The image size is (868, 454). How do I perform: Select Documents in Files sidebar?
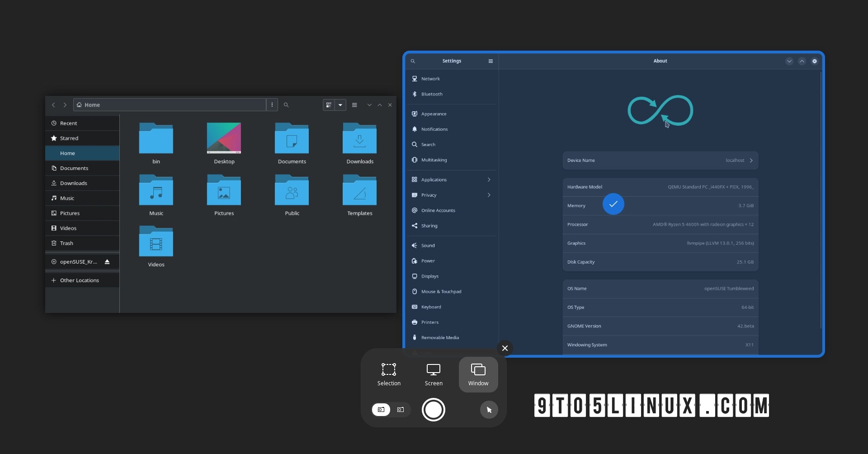point(82,168)
